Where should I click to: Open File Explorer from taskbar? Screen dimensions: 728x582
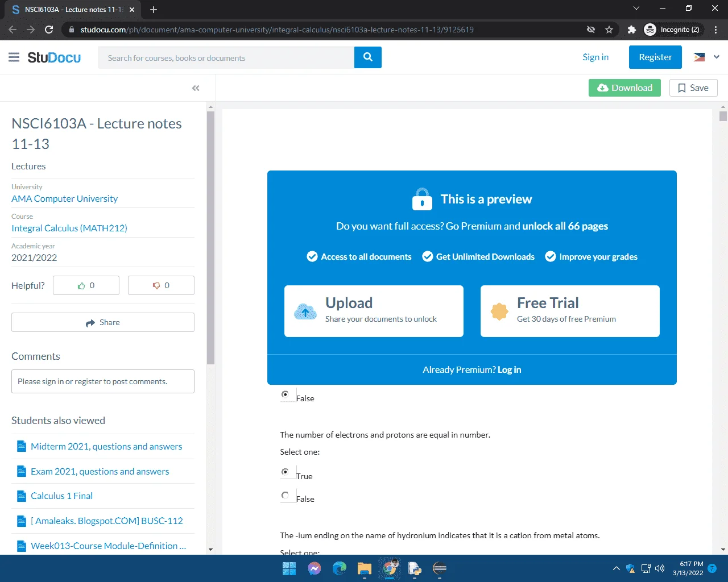click(365, 568)
